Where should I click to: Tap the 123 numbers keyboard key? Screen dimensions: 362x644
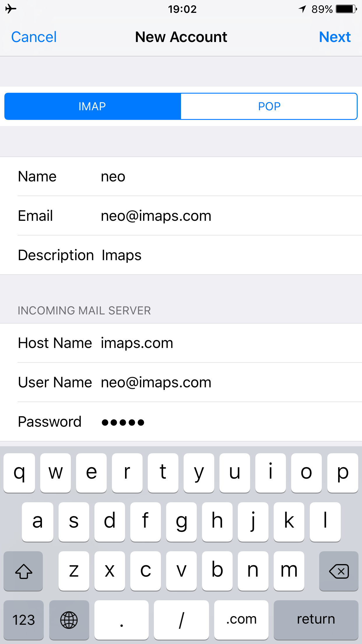pos(24,620)
